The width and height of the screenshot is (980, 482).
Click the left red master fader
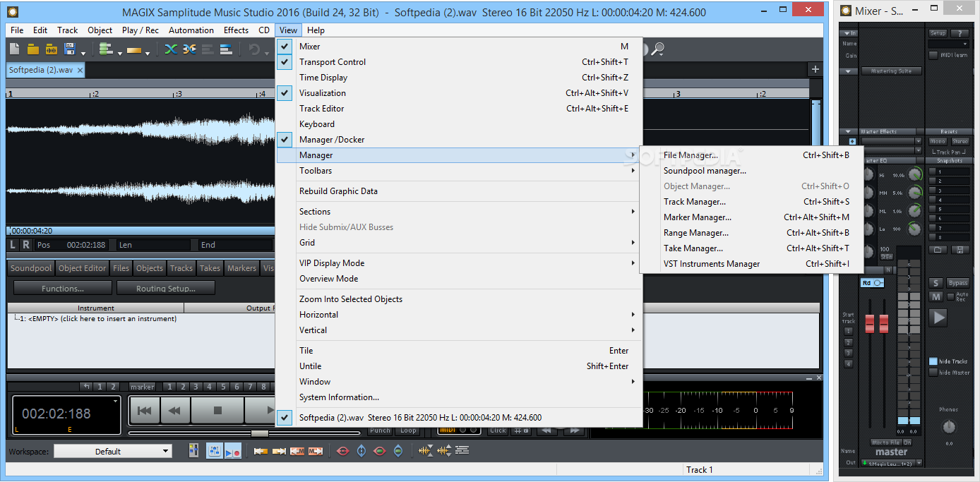pos(869,323)
